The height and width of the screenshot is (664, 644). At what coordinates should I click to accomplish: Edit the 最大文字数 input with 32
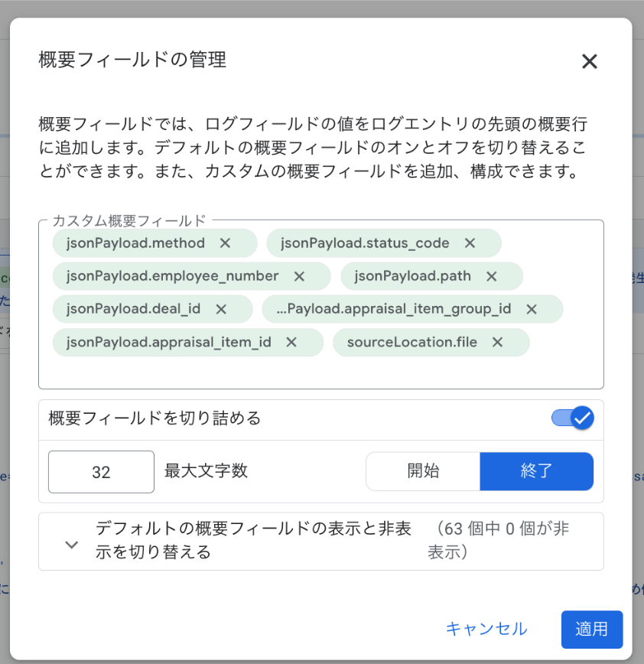click(x=101, y=472)
